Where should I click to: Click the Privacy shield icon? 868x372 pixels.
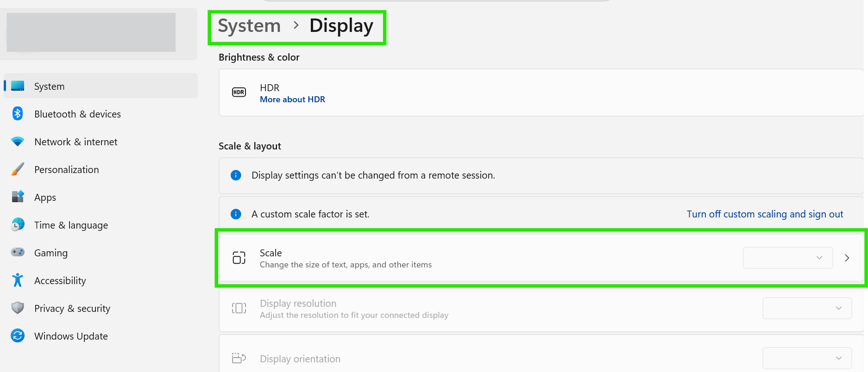click(x=18, y=308)
